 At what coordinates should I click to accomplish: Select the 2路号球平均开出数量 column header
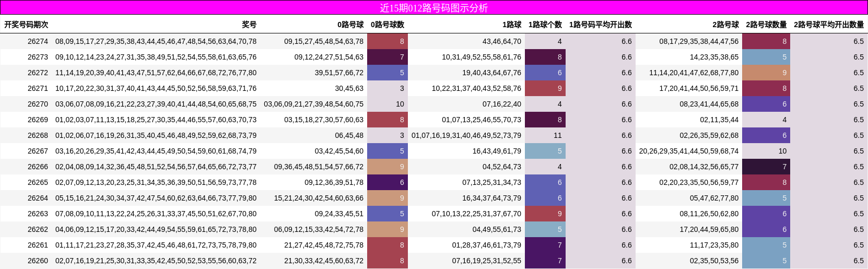click(x=829, y=25)
